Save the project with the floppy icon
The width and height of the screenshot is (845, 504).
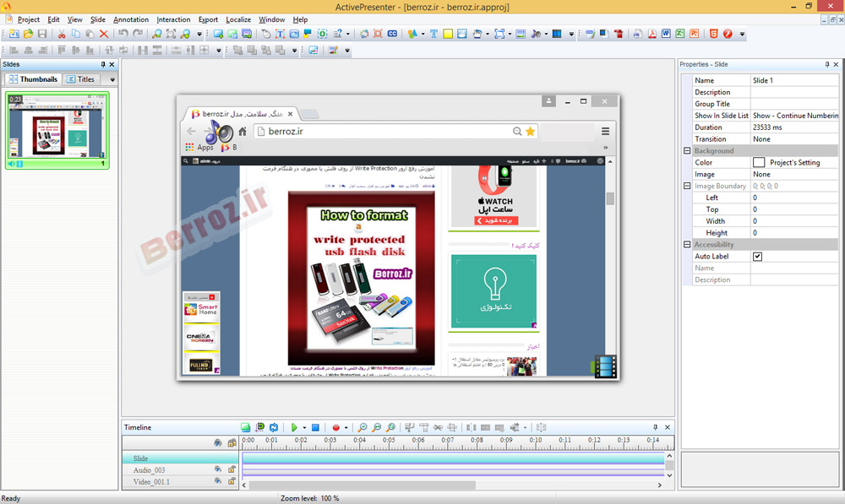(x=42, y=34)
